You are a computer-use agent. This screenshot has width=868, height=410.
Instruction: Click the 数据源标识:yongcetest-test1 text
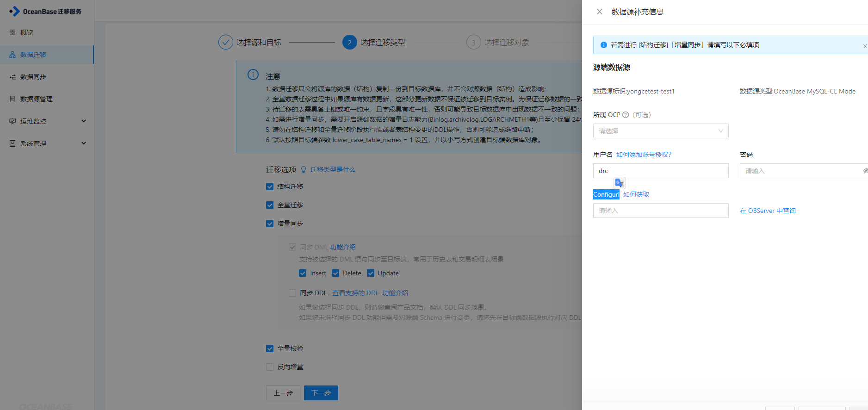[x=634, y=91]
